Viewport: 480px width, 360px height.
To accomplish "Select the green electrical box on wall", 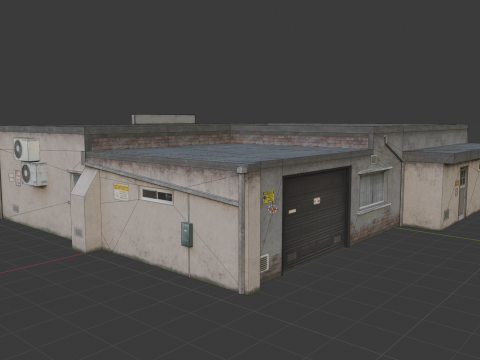I will point(187,235).
